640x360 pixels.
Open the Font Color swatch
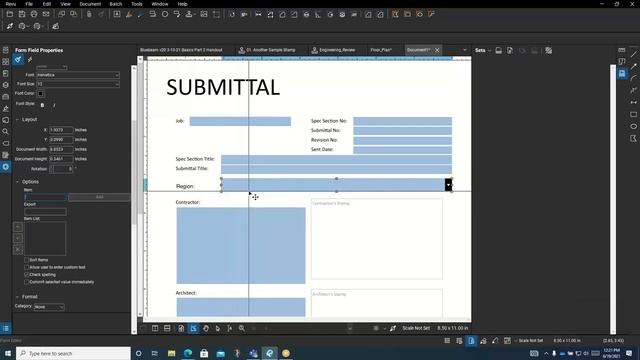pyautogui.click(x=40, y=94)
